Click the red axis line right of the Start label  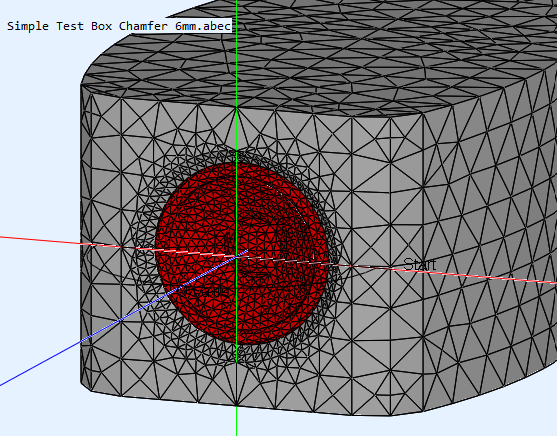(x=497, y=276)
